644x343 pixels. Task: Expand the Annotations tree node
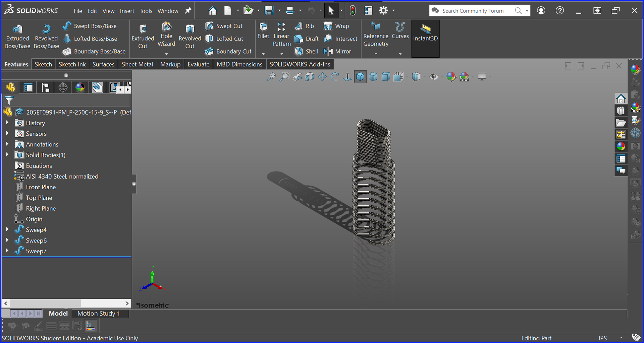tap(7, 144)
